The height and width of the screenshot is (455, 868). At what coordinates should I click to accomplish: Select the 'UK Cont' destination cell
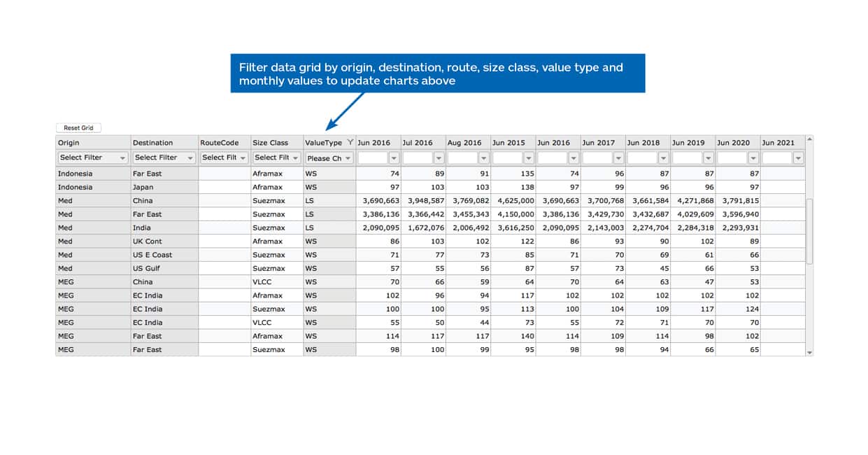pyautogui.click(x=164, y=241)
